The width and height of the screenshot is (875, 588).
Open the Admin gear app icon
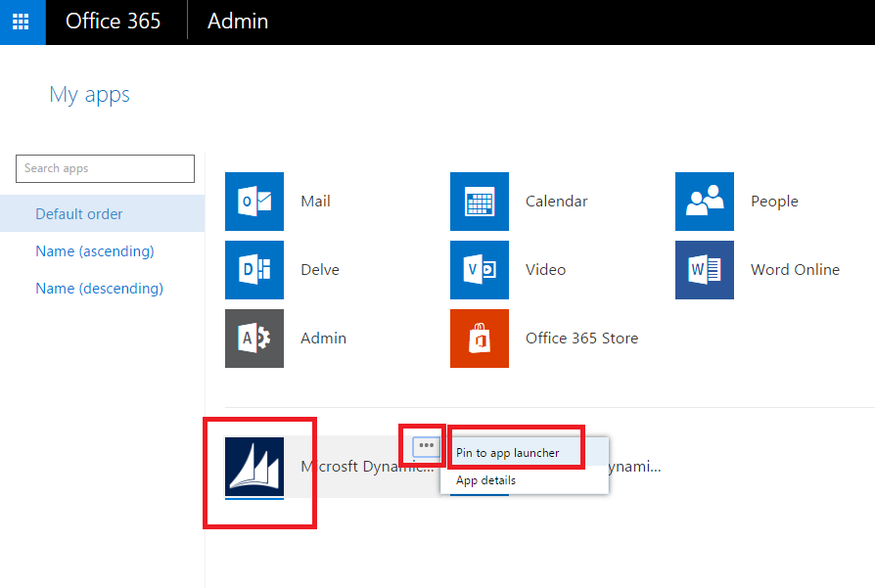[254, 339]
